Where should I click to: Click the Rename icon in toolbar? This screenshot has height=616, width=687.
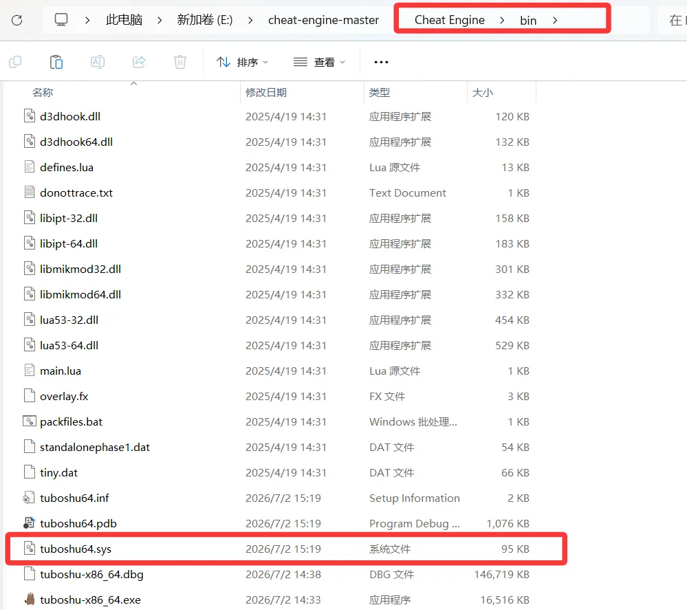97,62
